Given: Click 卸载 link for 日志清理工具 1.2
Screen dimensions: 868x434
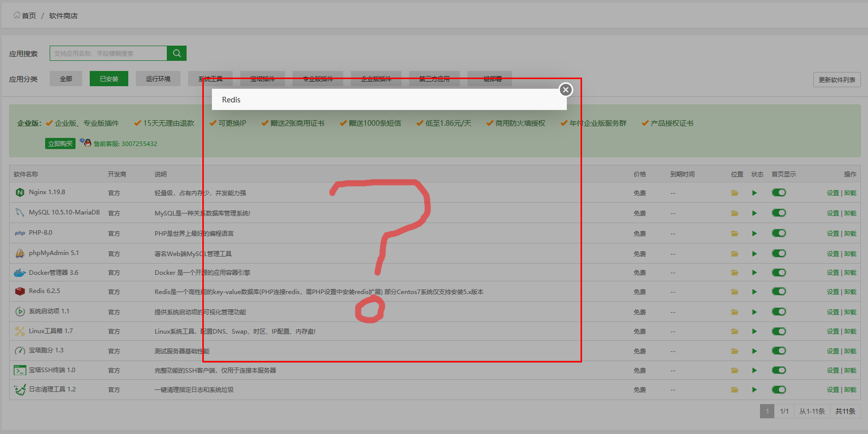Looking at the screenshot, I should point(850,390).
